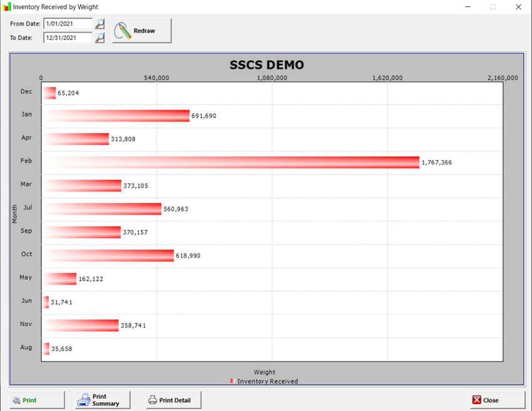Open the From Date lookup magnifier

tap(100, 24)
